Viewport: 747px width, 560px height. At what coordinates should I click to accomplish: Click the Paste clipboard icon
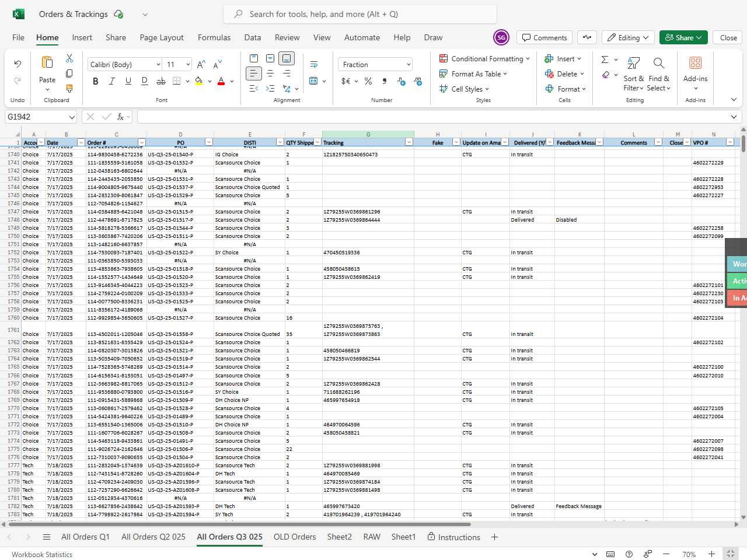point(47,62)
